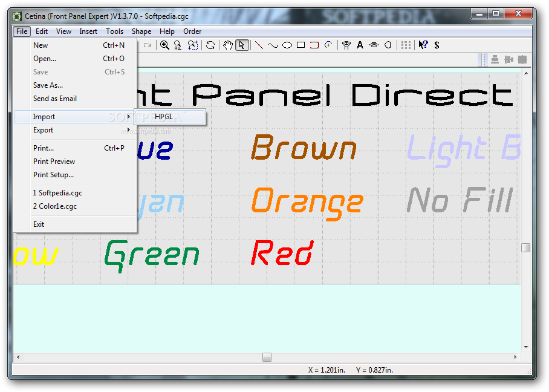Click the Orange text object on canvas
Screen dimensions: 549x392
pos(307,204)
